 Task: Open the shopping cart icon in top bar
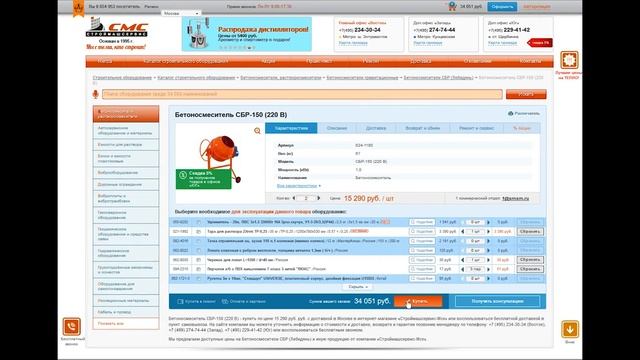[x=452, y=7]
